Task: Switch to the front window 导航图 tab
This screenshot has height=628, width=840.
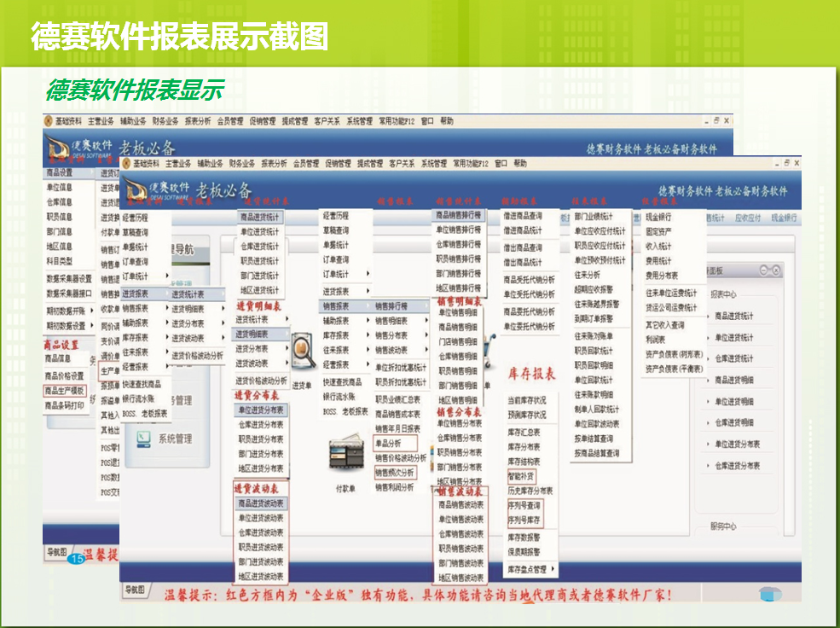Action: click(x=135, y=590)
